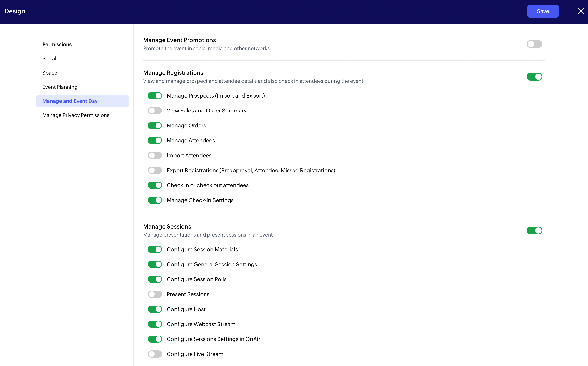Image resolution: width=588 pixels, height=366 pixels.
Task: Turn on Export Registrations permission
Action: [x=155, y=170]
